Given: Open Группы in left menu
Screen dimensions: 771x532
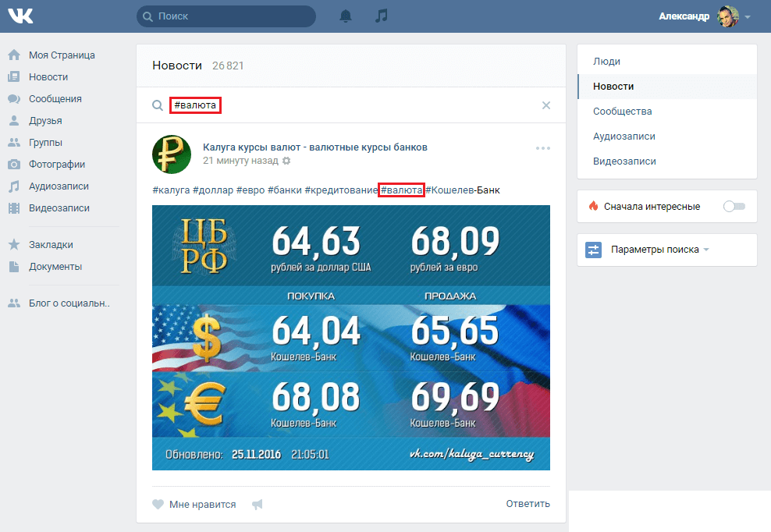Looking at the screenshot, I should pyautogui.click(x=45, y=143).
